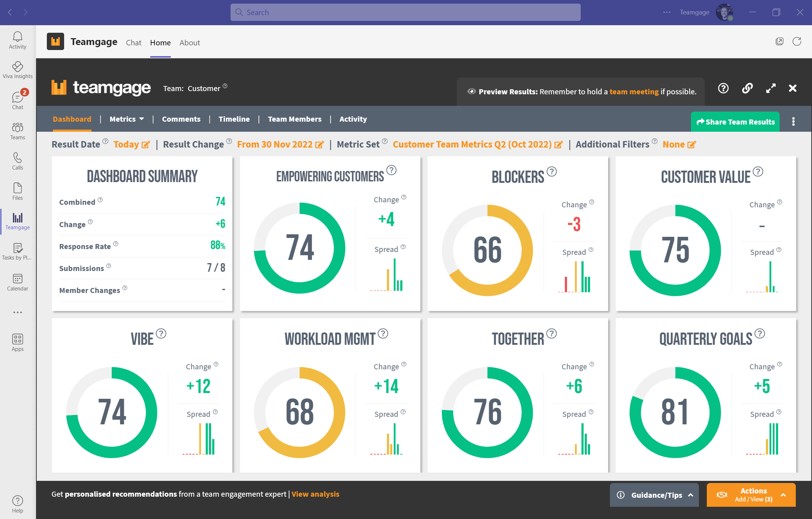Click Share Team Results button
The image size is (812, 519).
coord(735,122)
